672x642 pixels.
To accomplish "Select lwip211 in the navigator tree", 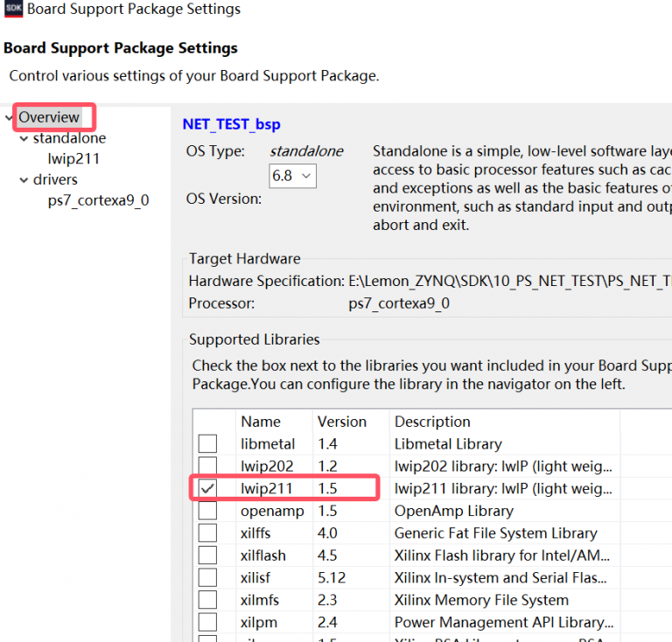I will tap(73, 159).
